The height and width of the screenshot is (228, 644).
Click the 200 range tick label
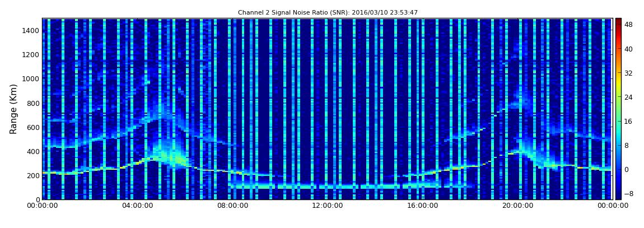33,176
